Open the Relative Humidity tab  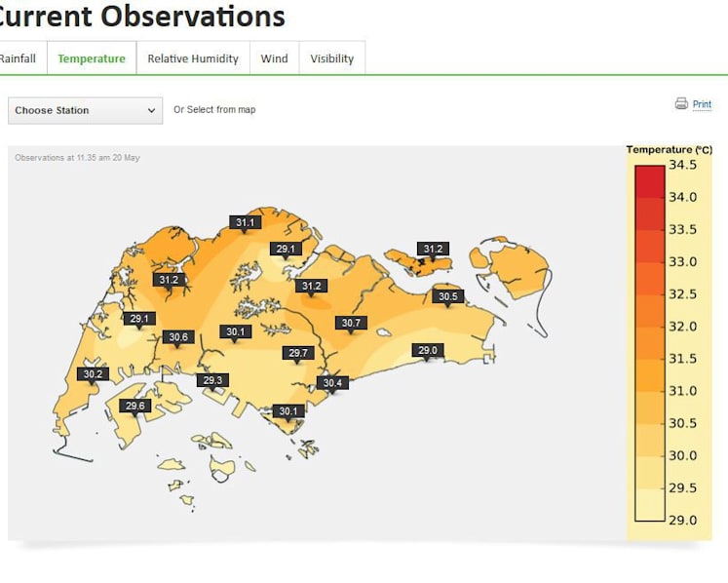[193, 58]
